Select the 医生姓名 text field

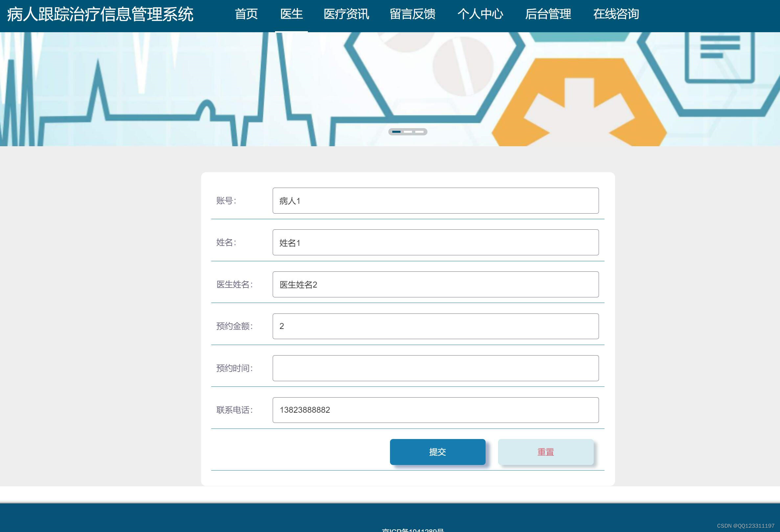coord(435,284)
